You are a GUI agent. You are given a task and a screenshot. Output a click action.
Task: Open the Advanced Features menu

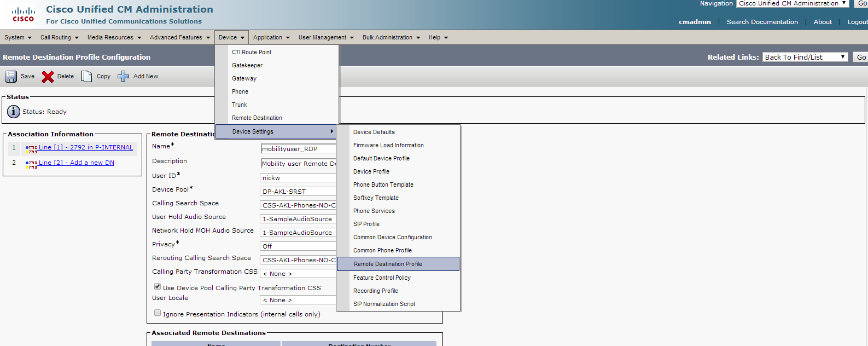coord(180,37)
